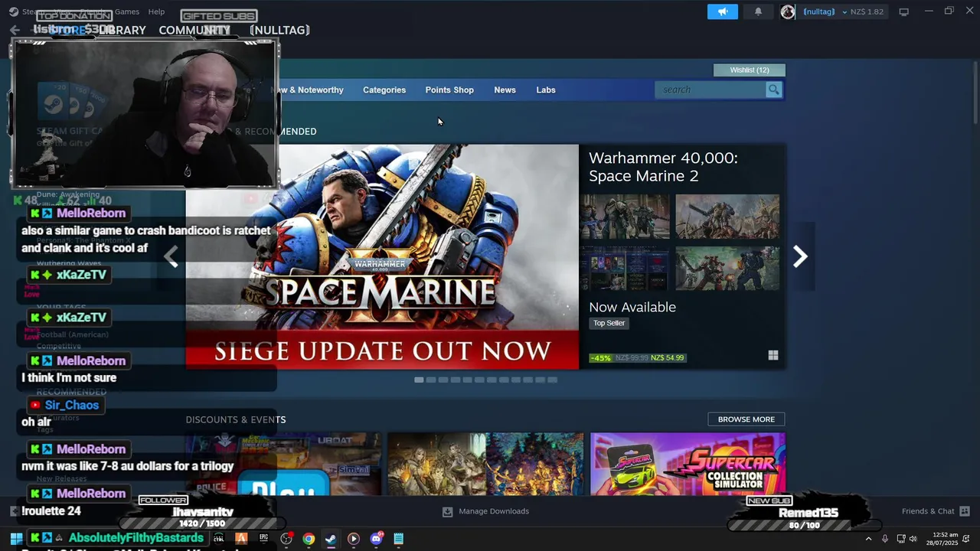This screenshot has height=551, width=980.
Task: Open the Steam Games menu
Action: point(127,11)
